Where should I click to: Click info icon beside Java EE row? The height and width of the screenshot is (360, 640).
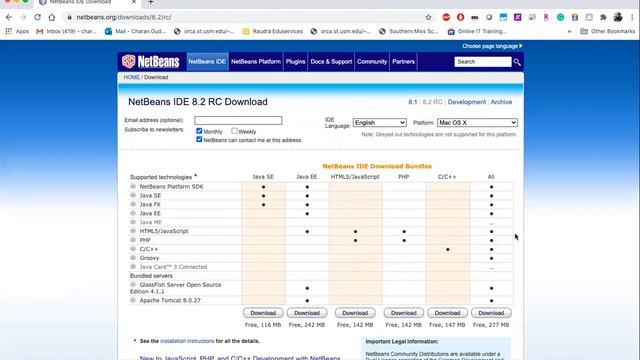coord(133,213)
